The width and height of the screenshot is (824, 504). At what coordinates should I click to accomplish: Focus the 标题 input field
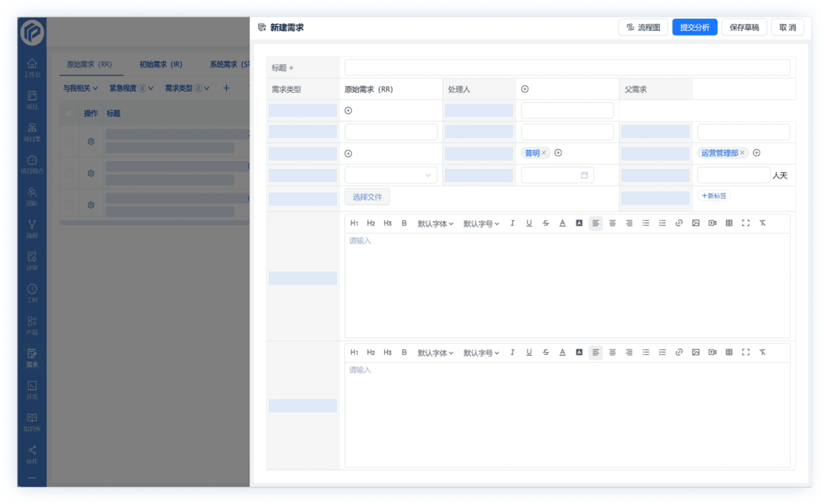(x=567, y=67)
